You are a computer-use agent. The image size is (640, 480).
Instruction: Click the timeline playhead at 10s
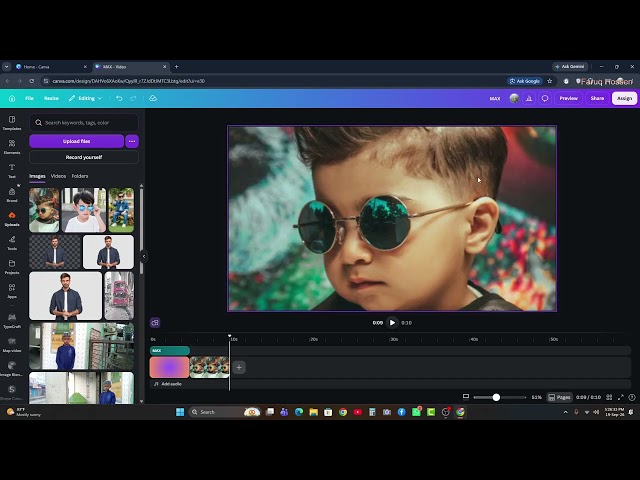point(229,336)
